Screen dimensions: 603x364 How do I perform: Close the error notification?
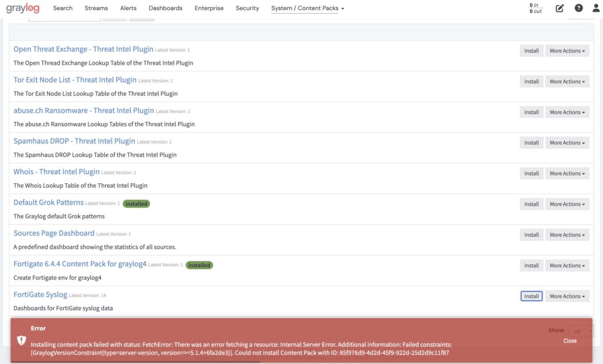click(x=570, y=341)
